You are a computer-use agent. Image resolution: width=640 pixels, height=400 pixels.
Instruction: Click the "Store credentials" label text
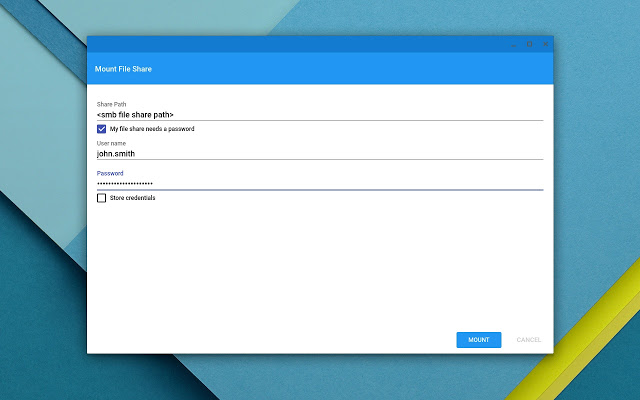click(132, 198)
